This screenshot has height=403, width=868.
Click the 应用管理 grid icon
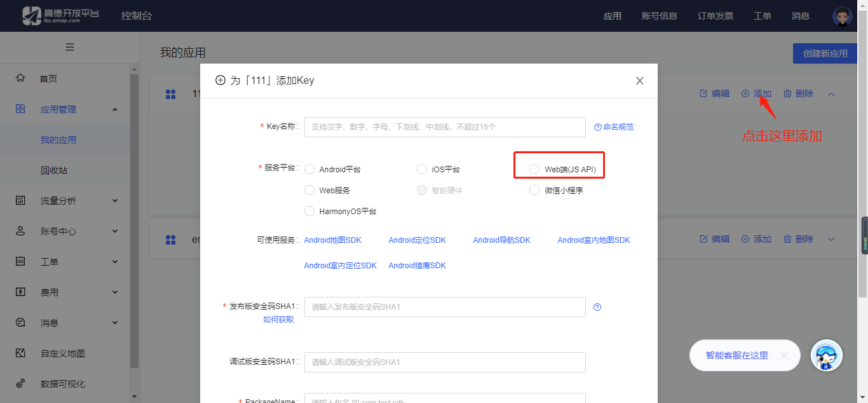20,109
